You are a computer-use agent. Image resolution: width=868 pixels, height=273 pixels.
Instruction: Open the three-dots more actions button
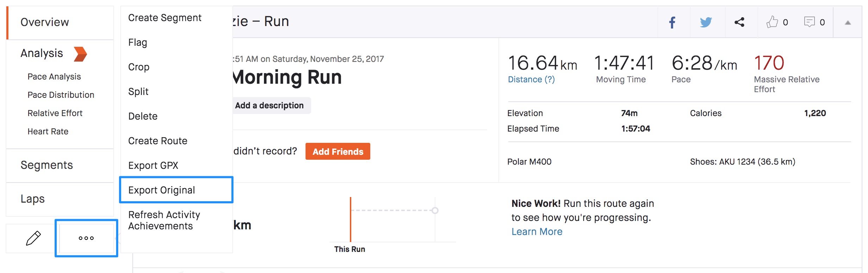tap(86, 238)
